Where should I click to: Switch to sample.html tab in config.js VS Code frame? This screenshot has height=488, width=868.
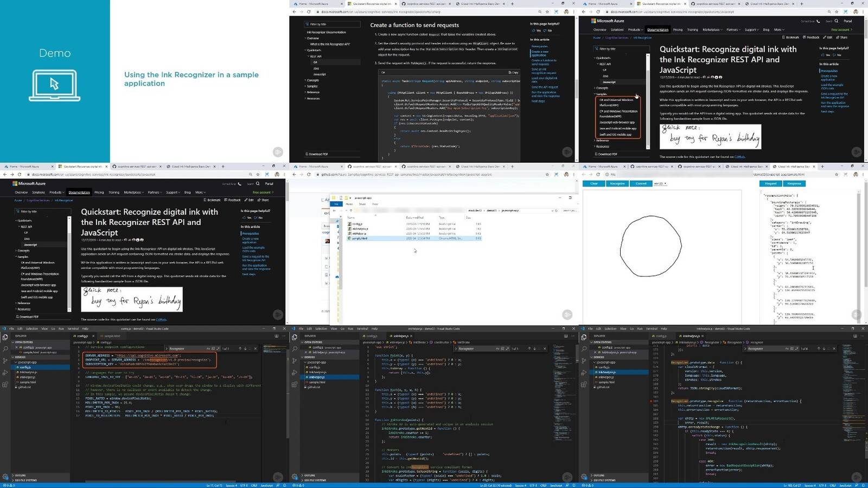click(x=112, y=336)
